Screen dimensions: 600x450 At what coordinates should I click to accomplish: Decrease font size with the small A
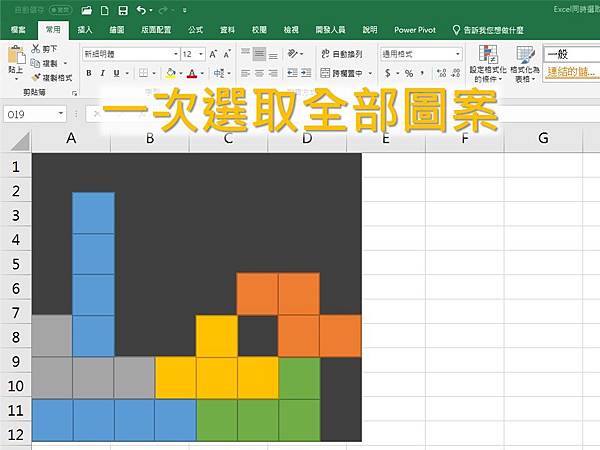pos(227,54)
